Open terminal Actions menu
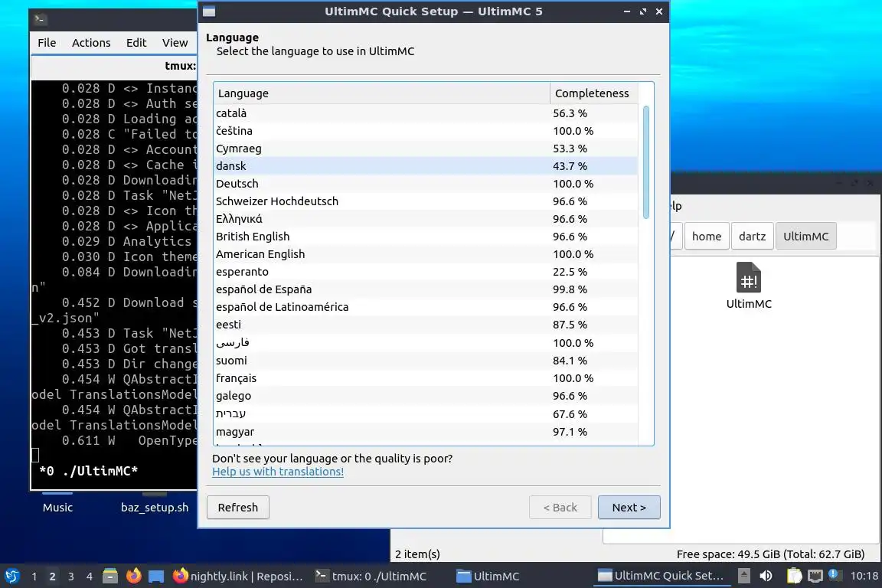882x588 pixels. (x=91, y=43)
